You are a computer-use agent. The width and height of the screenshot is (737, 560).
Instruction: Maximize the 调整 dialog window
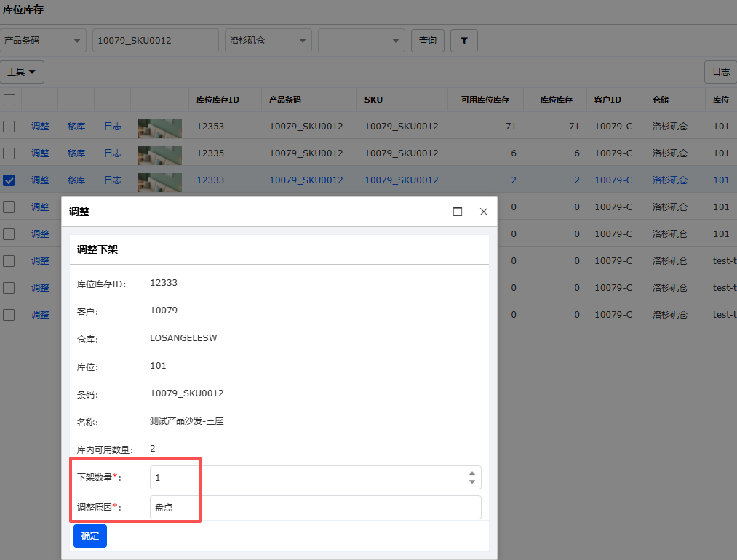pos(458,212)
